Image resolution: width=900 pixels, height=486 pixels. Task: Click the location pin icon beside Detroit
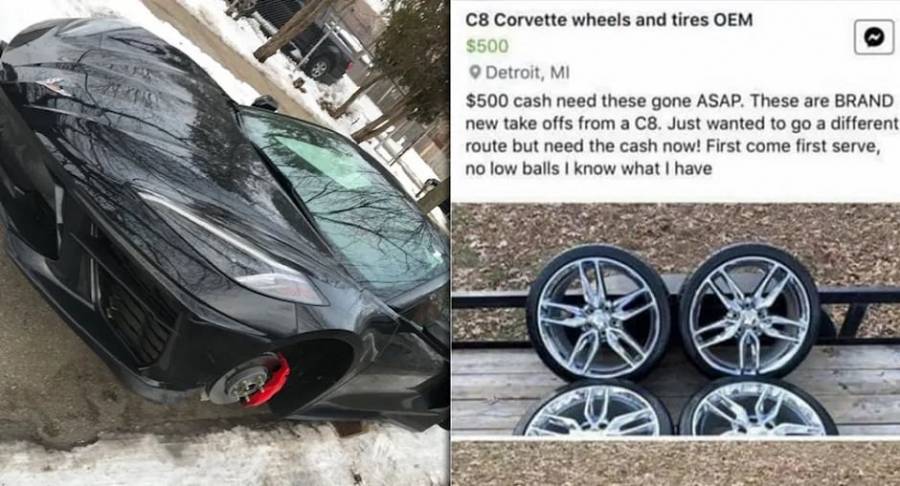pos(474,73)
